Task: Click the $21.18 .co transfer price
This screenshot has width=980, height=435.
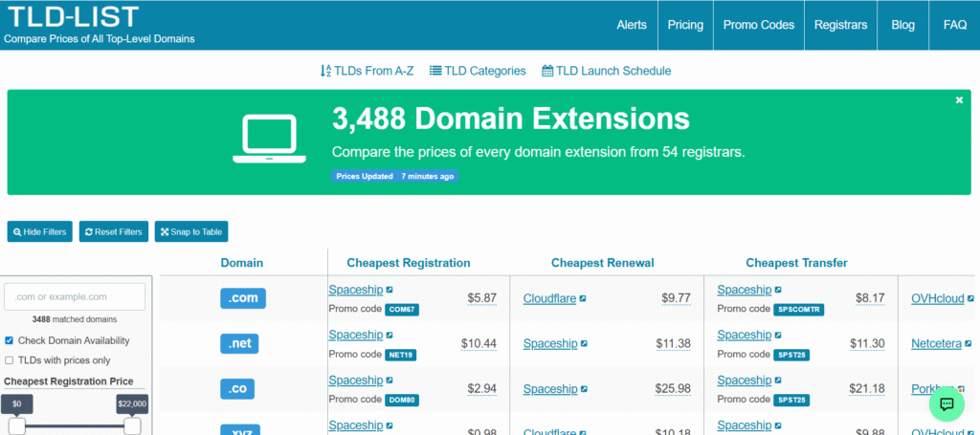Action: click(867, 389)
